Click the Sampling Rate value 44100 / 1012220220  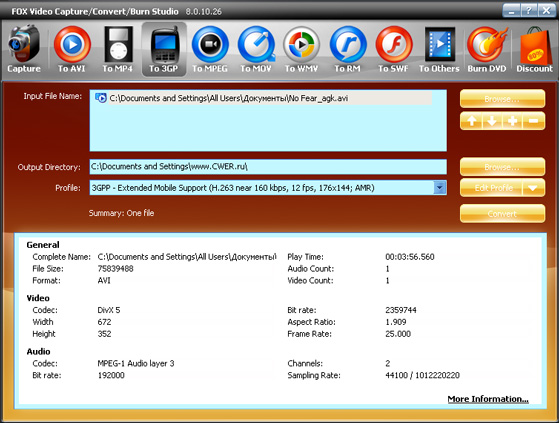coord(422,375)
